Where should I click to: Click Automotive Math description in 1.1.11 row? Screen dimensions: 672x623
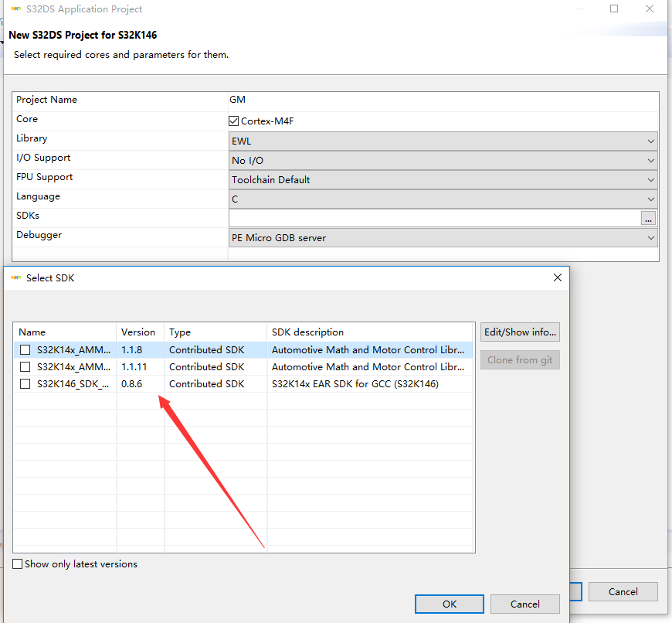(x=368, y=367)
